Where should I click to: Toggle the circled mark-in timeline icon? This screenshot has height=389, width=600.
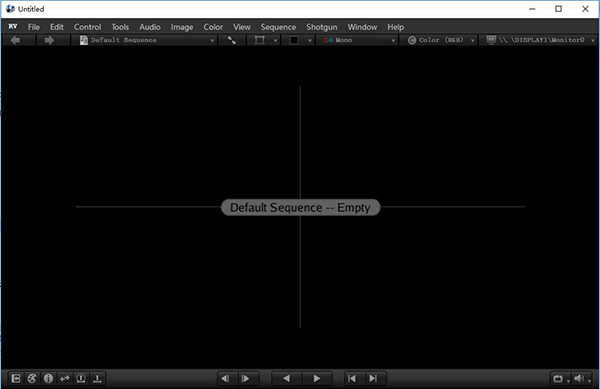[81, 379]
